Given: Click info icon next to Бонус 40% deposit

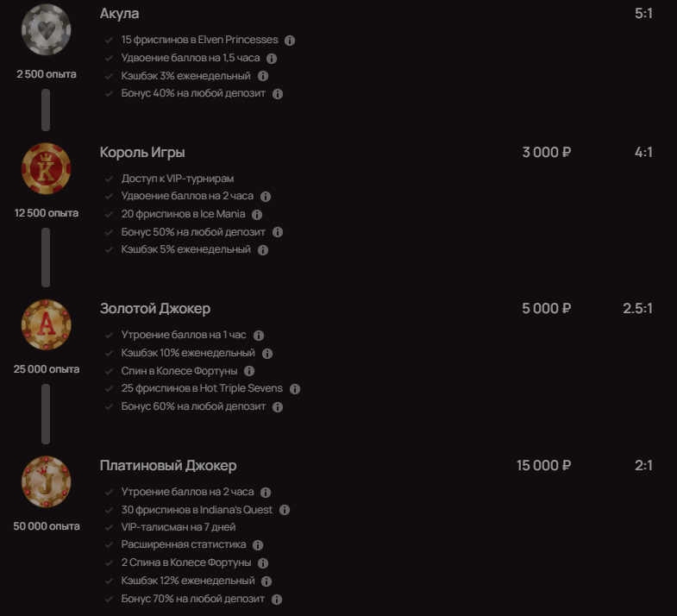Looking at the screenshot, I should 278,94.
